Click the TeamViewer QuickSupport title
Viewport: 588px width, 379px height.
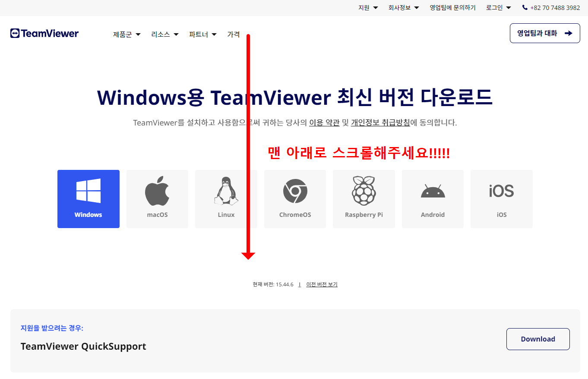[83, 346]
